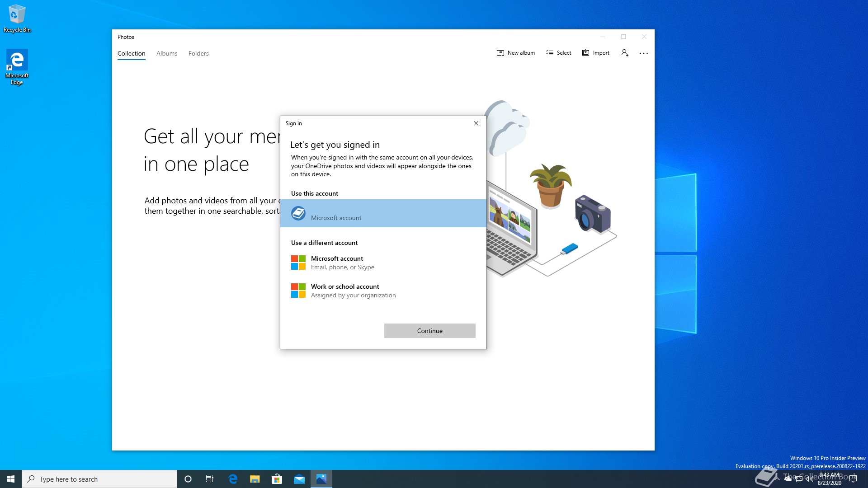Screen dimensions: 868x488
Task: Click the volume speaker tray icon
Action: 809,479
